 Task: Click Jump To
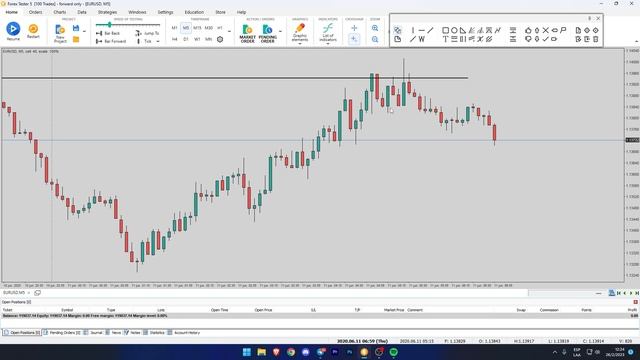[147, 33]
